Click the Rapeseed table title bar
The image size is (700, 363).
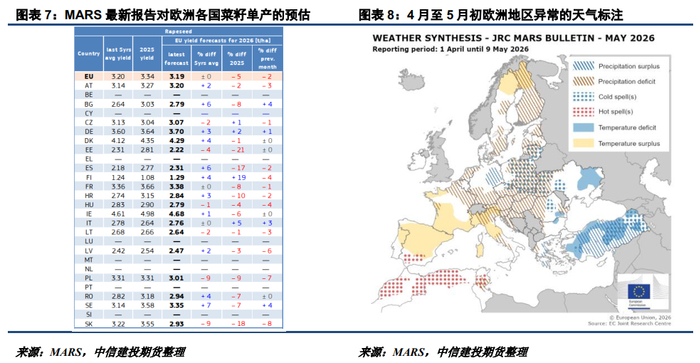tap(179, 31)
